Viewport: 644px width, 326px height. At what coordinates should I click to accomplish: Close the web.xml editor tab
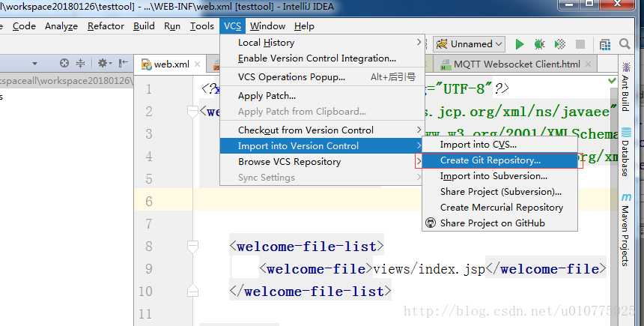pos(197,64)
